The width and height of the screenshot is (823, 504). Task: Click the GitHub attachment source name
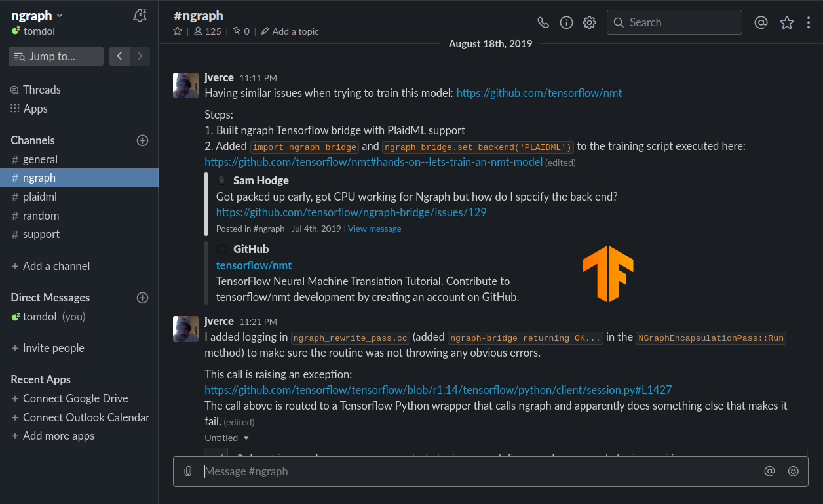pyautogui.click(x=251, y=249)
